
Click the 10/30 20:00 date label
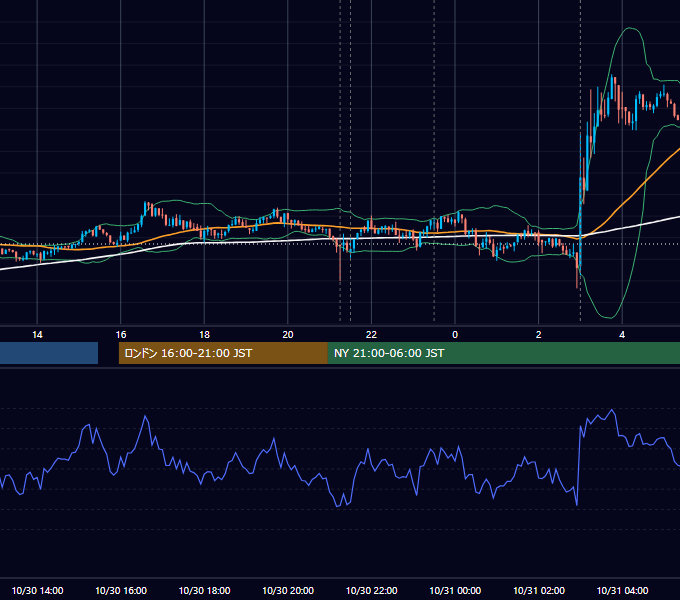288,590
